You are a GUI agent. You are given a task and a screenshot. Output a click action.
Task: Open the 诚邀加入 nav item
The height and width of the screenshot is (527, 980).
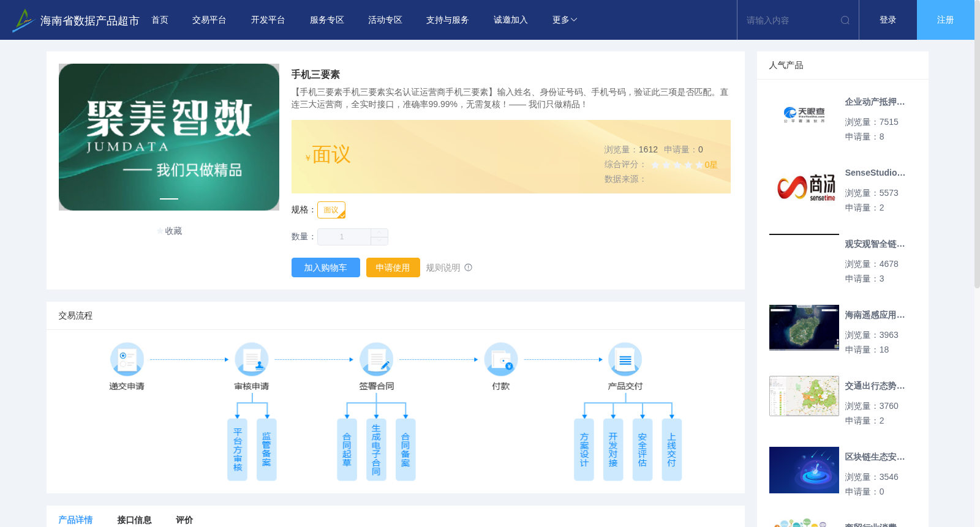511,20
